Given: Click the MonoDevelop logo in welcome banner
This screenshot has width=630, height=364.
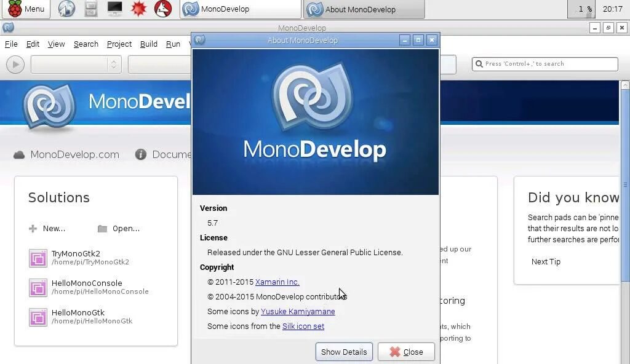Looking at the screenshot, I should (x=49, y=107).
